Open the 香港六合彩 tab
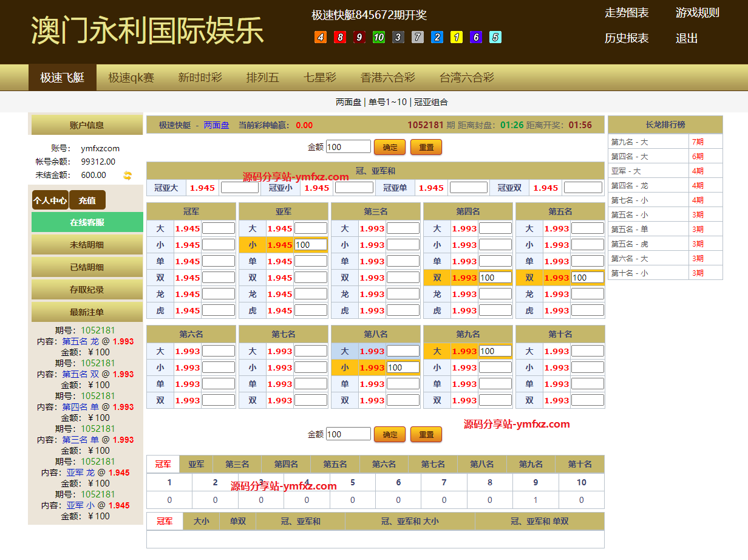The image size is (748, 560). 388,78
